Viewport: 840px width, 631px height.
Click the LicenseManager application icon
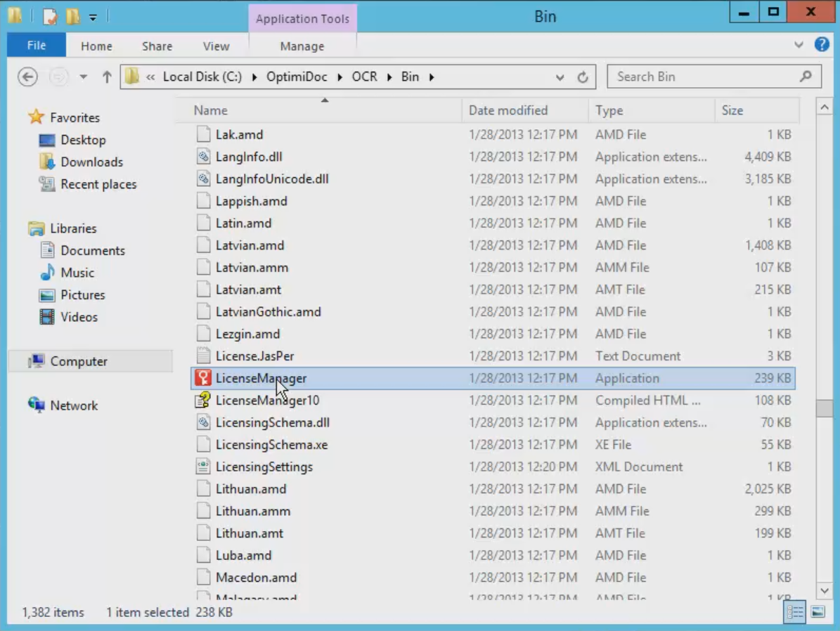pos(203,378)
